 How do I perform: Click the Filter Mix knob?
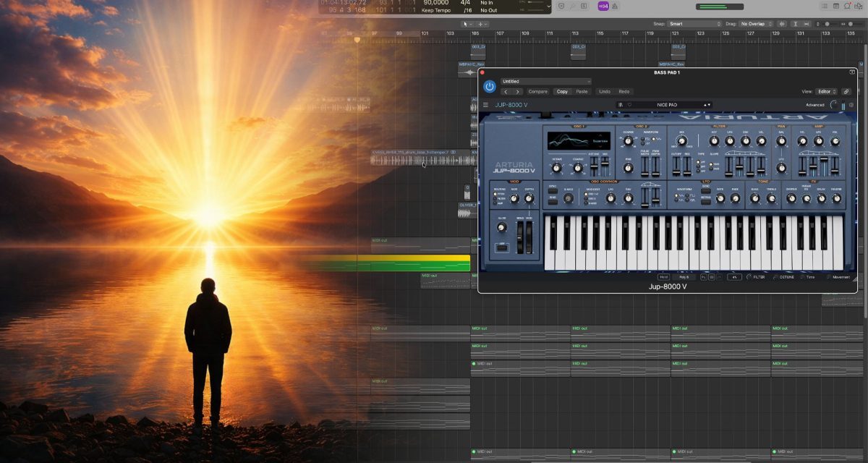click(681, 141)
